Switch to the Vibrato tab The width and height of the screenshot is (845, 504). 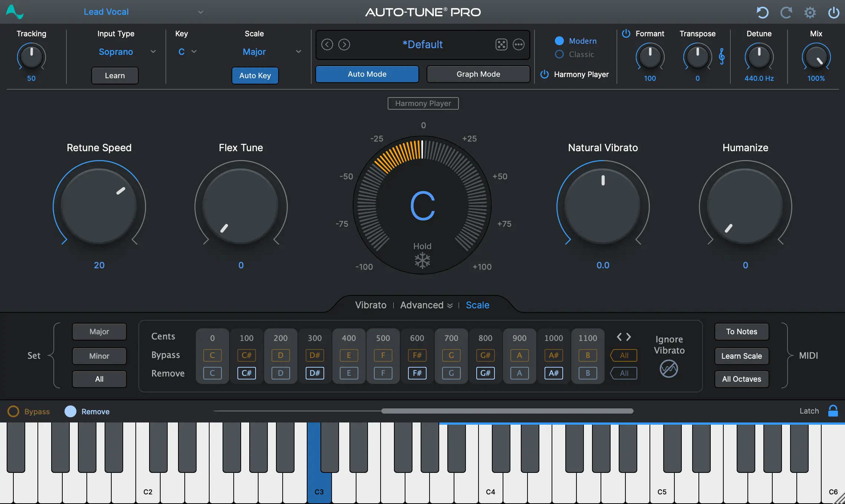(371, 305)
